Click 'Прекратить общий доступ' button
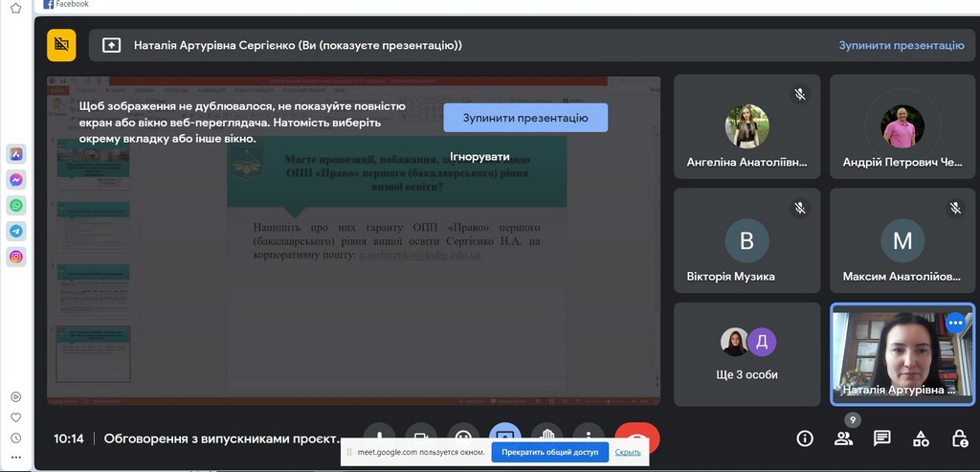Image resolution: width=980 pixels, height=472 pixels. [x=549, y=452]
